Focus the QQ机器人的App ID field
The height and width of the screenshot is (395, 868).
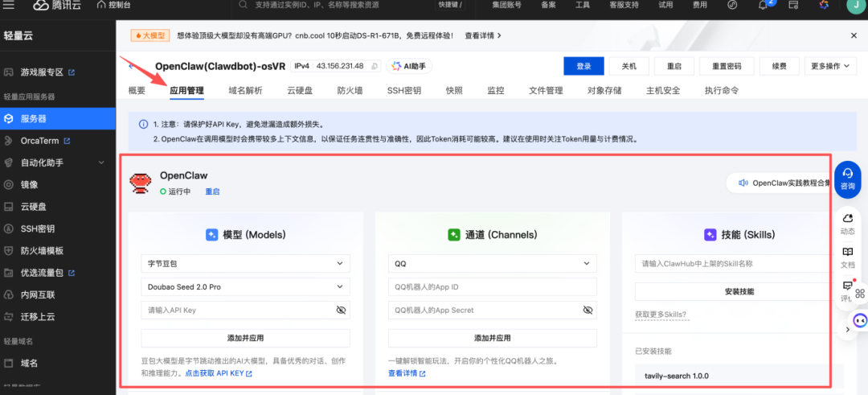click(493, 287)
